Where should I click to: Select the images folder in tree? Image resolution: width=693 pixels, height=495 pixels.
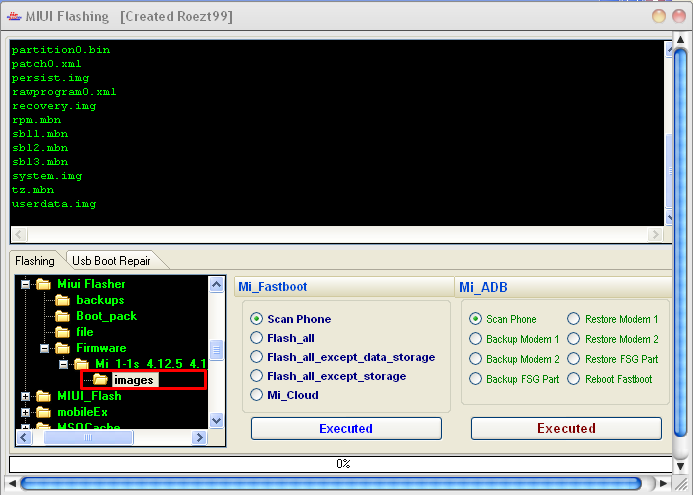point(133,380)
